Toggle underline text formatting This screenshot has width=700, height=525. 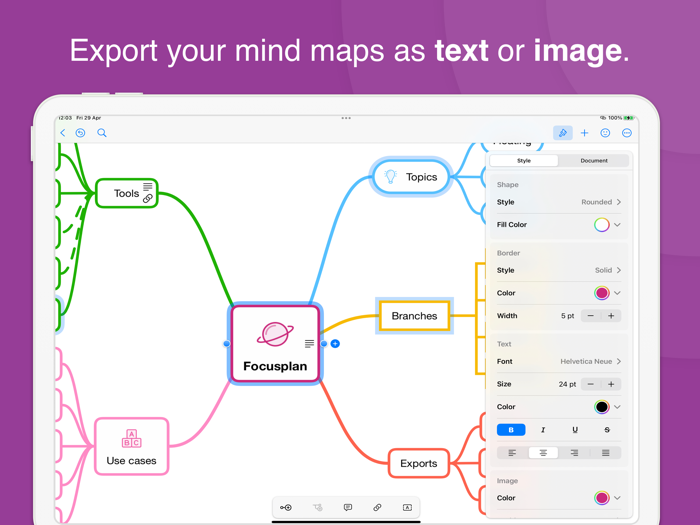coord(575,429)
